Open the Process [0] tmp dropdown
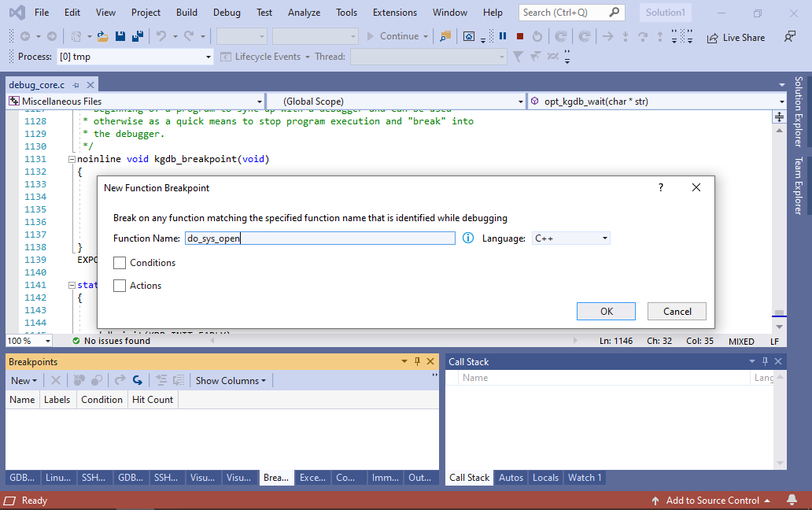This screenshot has height=510, width=812. point(209,57)
